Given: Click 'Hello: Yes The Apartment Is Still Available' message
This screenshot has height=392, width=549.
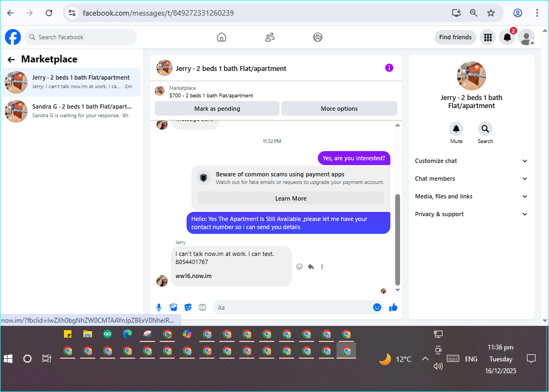Looking at the screenshot, I should pyautogui.click(x=288, y=223).
